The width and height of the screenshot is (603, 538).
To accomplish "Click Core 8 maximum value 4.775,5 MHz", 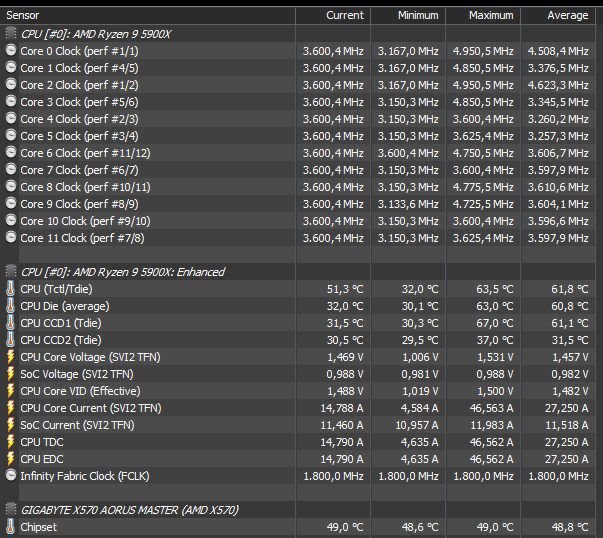I will coord(483,187).
